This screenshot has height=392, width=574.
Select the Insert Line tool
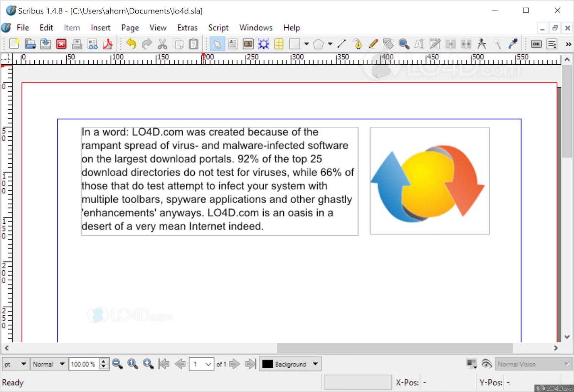(x=342, y=44)
